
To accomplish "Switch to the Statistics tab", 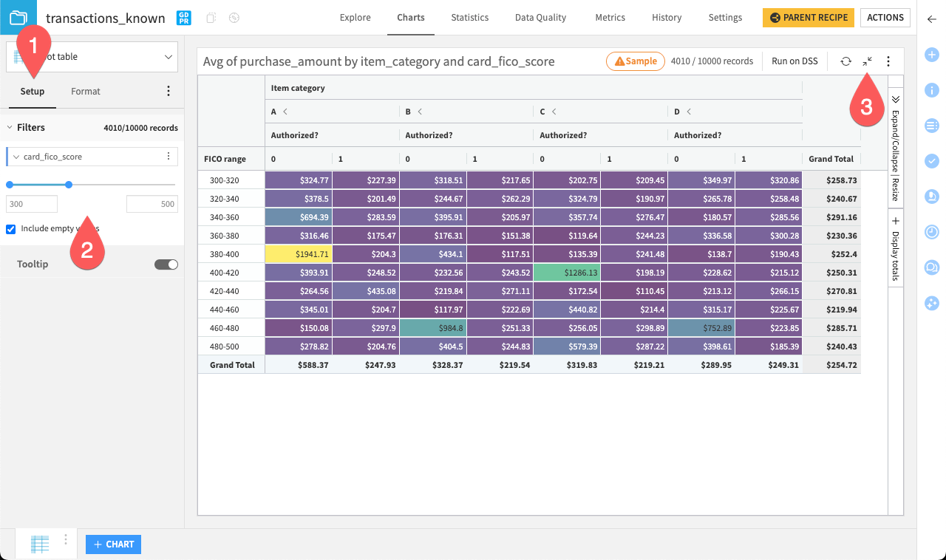I will (x=470, y=18).
